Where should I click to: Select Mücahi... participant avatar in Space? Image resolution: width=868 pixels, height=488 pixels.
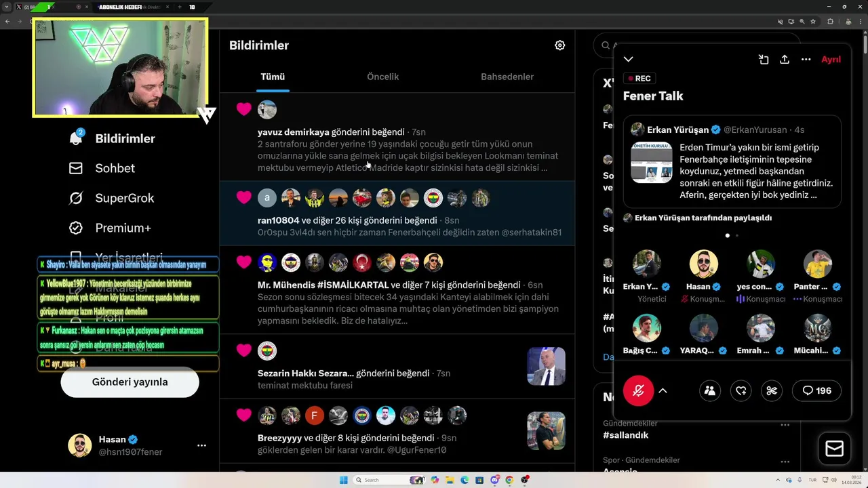pyautogui.click(x=818, y=328)
